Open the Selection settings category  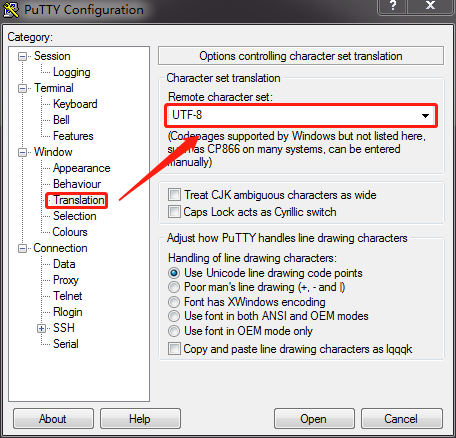coord(75,216)
